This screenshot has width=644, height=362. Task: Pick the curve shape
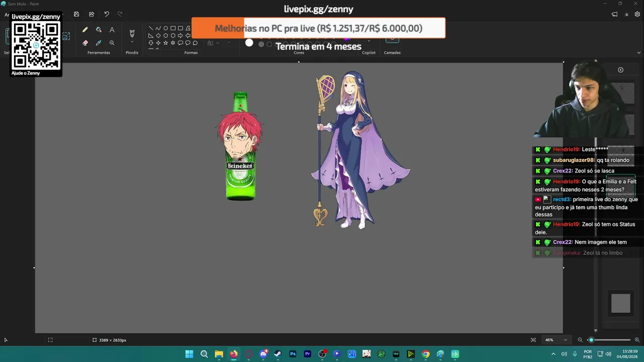[158, 29]
